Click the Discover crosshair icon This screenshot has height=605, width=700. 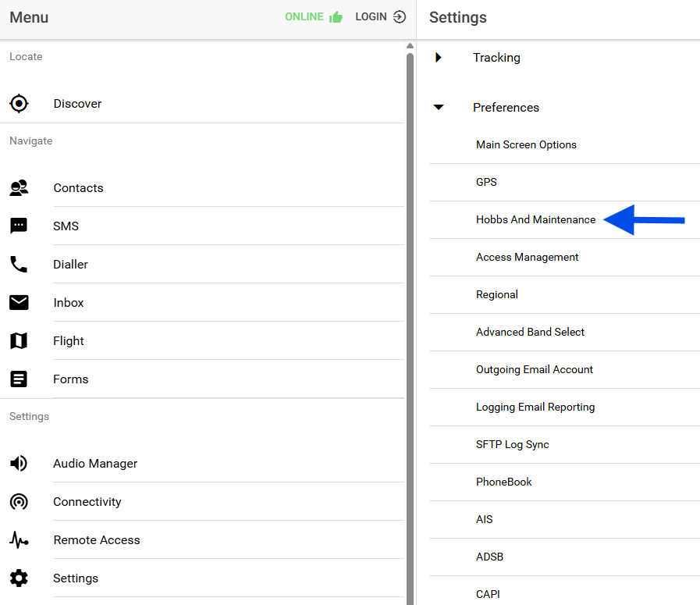[x=19, y=103]
